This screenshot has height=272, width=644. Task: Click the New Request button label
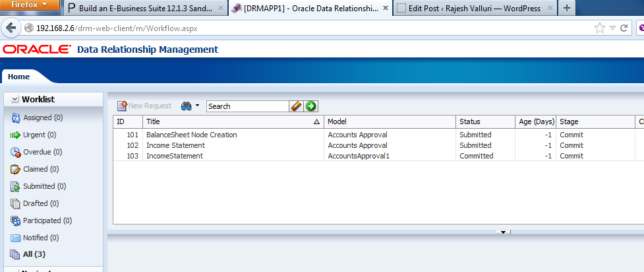click(150, 106)
